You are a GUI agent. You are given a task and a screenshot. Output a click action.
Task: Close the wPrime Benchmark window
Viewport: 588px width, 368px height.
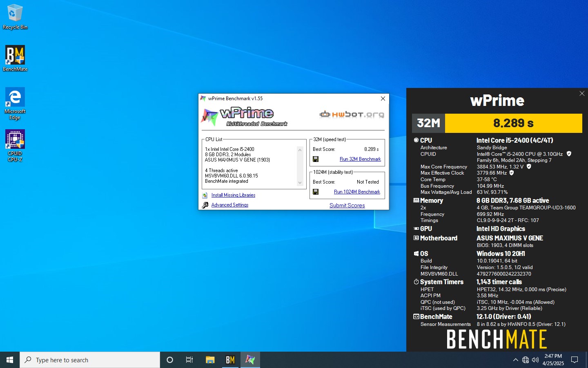pyautogui.click(x=383, y=99)
